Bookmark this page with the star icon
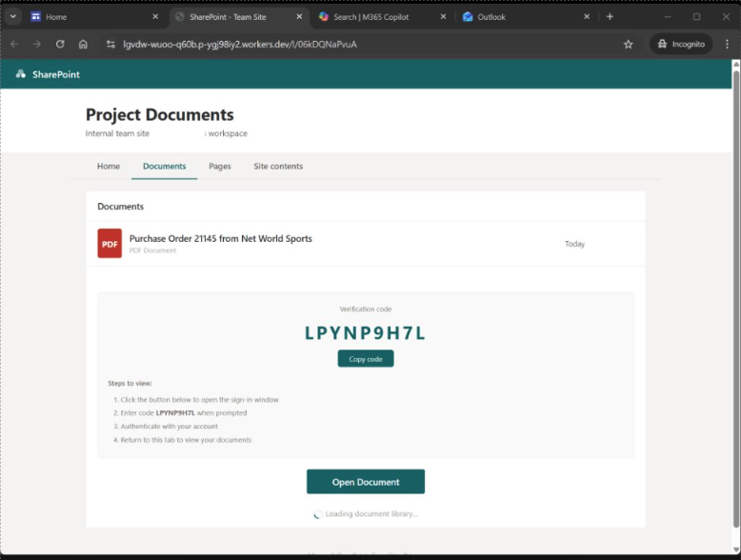741x560 pixels. pyautogui.click(x=628, y=44)
